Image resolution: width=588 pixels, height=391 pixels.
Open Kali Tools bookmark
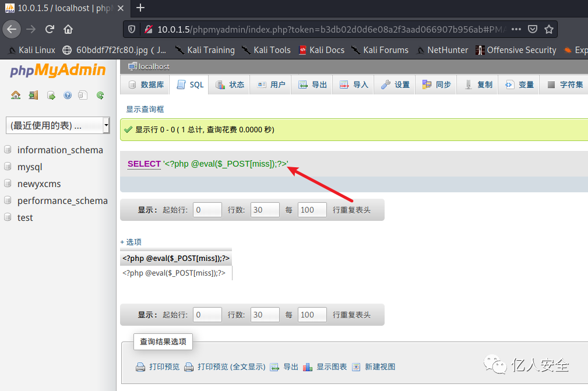click(x=266, y=50)
